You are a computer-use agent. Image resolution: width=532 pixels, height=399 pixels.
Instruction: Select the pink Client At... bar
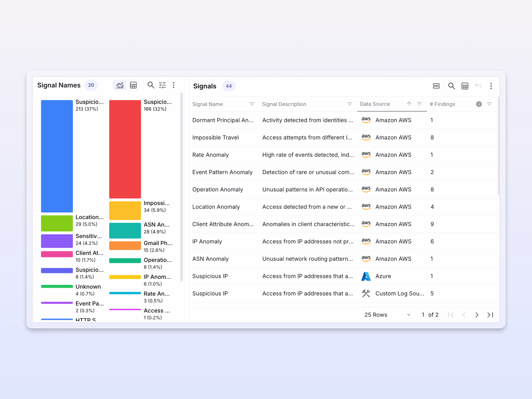click(57, 254)
